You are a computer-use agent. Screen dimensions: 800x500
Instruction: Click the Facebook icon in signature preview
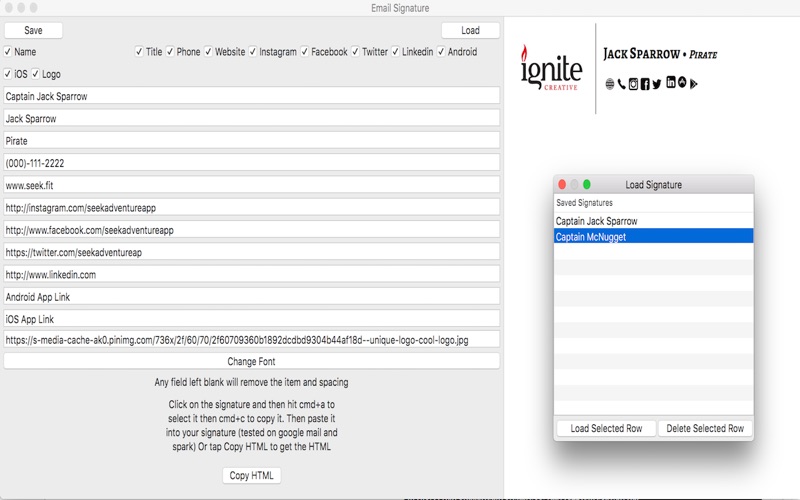[x=645, y=84]
